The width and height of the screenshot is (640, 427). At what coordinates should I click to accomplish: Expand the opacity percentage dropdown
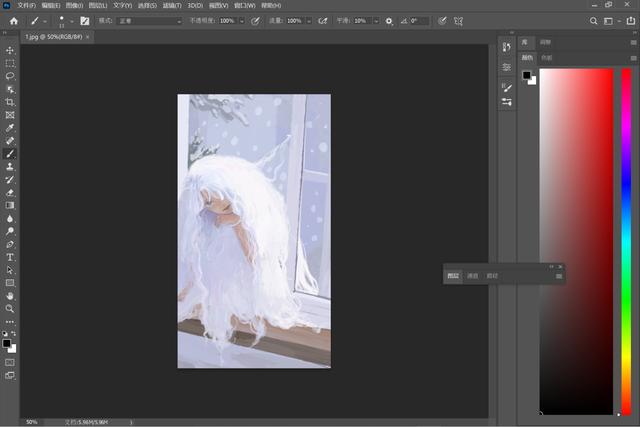click(241, 20)
